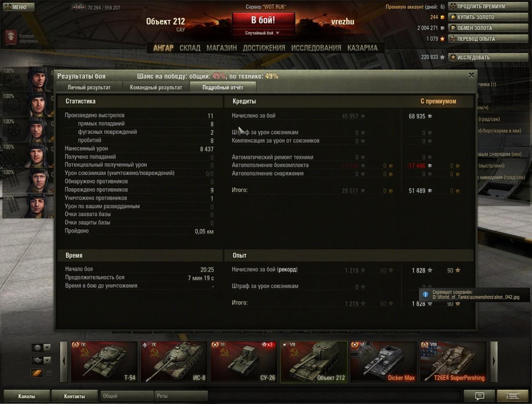The height and width of the screenshot is (404, 532).
Task: Click the speech bubble notifications icon
Action: 479,396
